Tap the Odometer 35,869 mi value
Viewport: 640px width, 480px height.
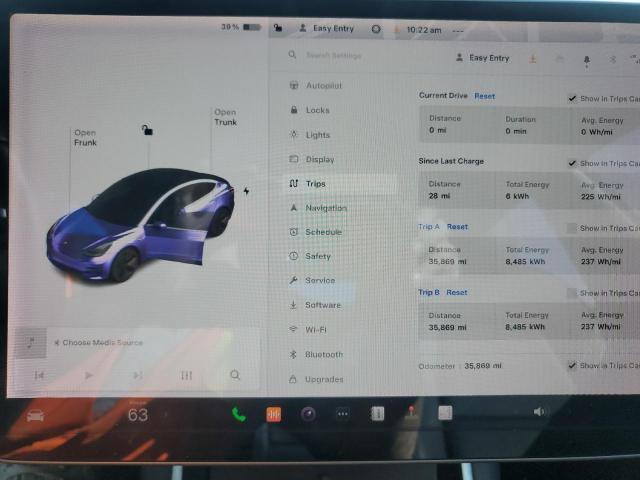(483, 366)
